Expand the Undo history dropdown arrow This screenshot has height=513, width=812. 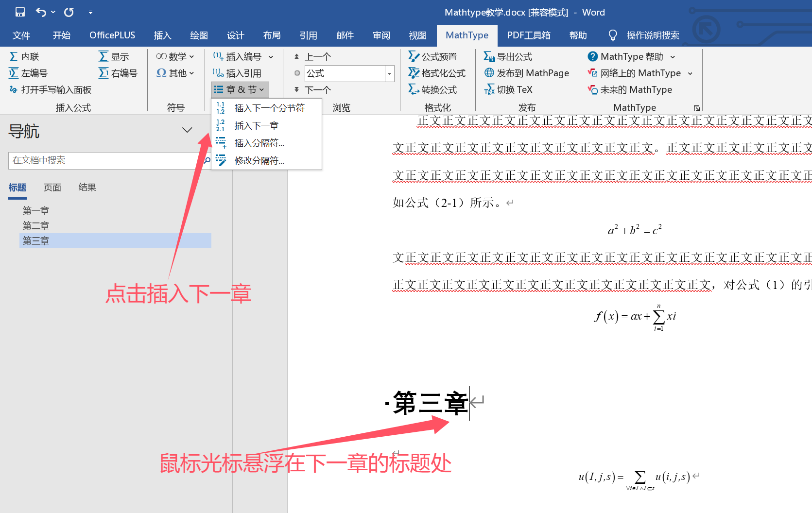tap(53, 12)
